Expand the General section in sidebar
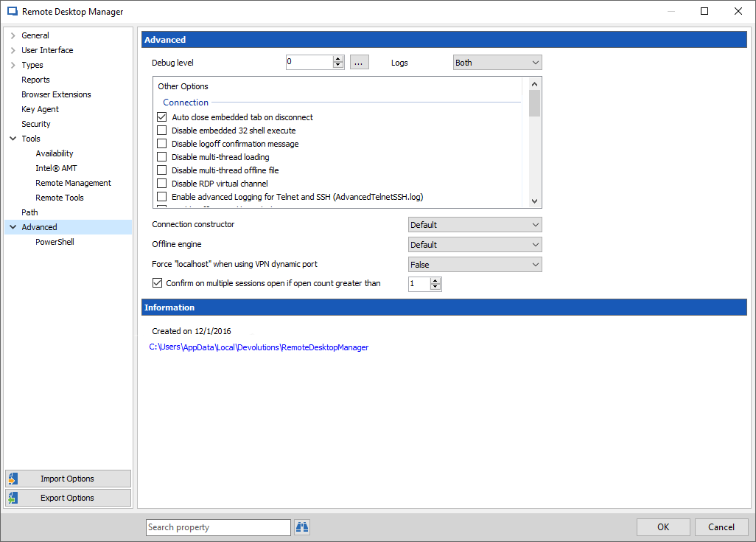Image resolution: width=756 pixels, height=542 pixels. click(13, 35)
